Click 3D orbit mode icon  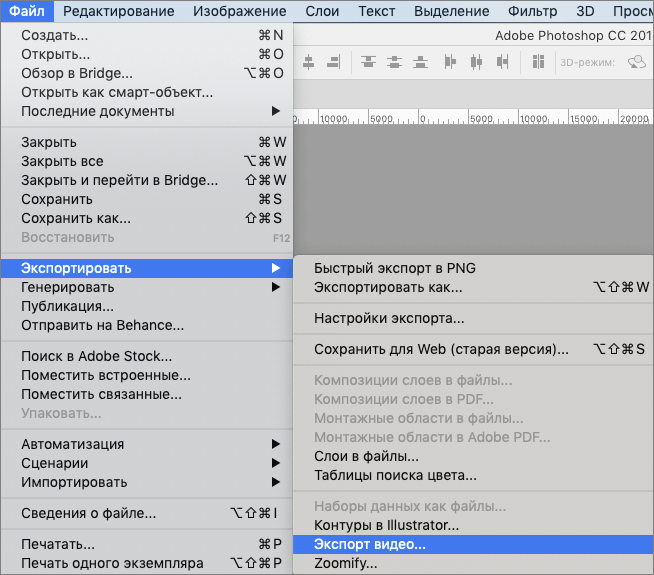click(x=637, y=62)
